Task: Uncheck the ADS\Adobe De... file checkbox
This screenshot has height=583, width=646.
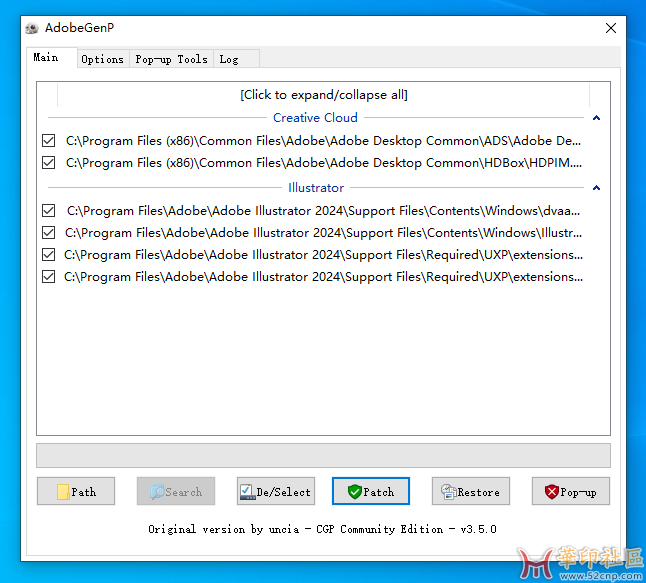Action: [49, 140]
